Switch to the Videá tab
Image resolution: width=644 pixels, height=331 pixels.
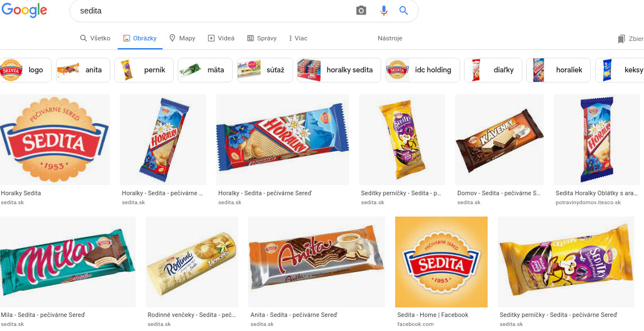pyautogui.click(x=221, y=38)
